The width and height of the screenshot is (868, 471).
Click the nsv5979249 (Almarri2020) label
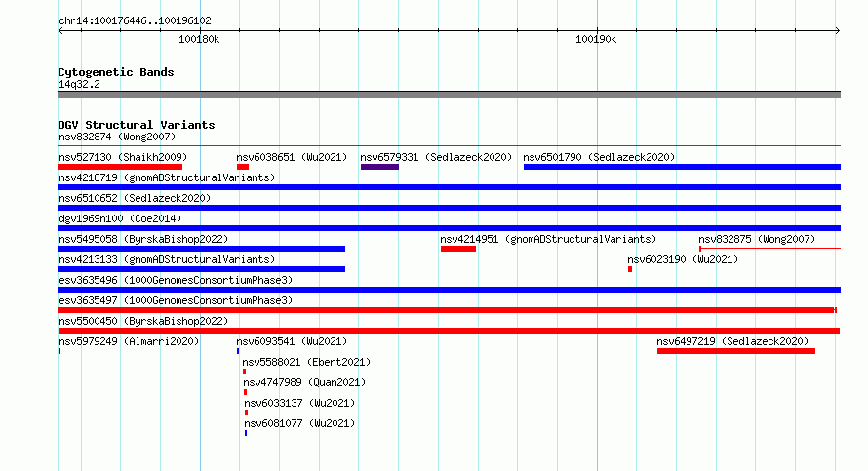[129, 341]
